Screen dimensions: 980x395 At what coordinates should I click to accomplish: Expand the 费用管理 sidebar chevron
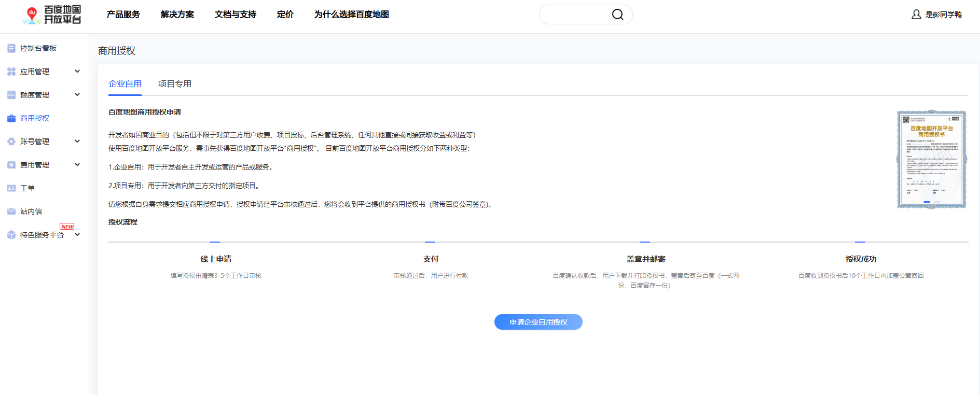click(77, 165)
